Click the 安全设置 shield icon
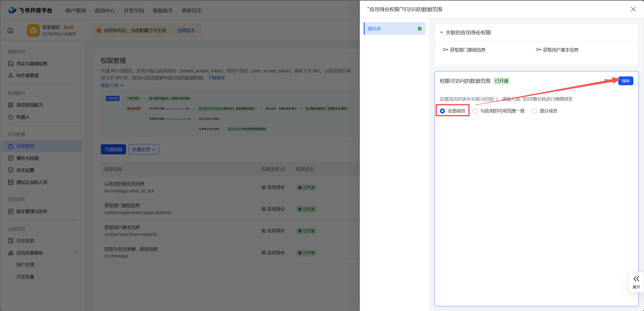The width and height of the screenshot is (644, 311). 11,170
